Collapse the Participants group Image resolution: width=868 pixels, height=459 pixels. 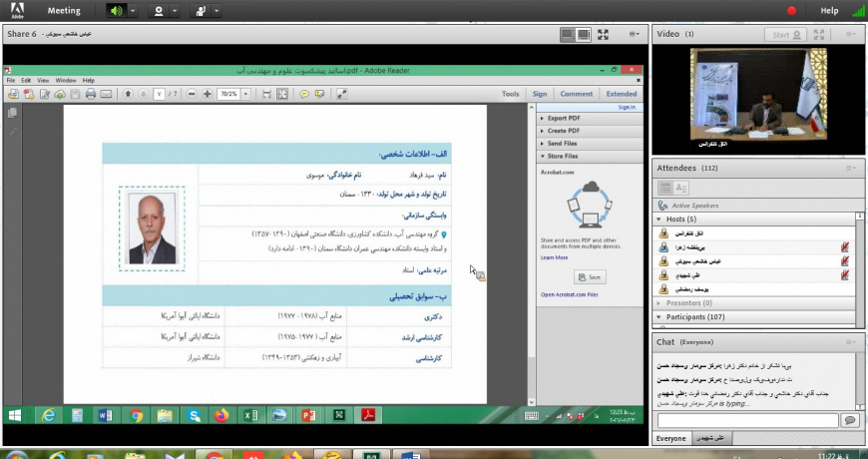[x=658, y=317]
